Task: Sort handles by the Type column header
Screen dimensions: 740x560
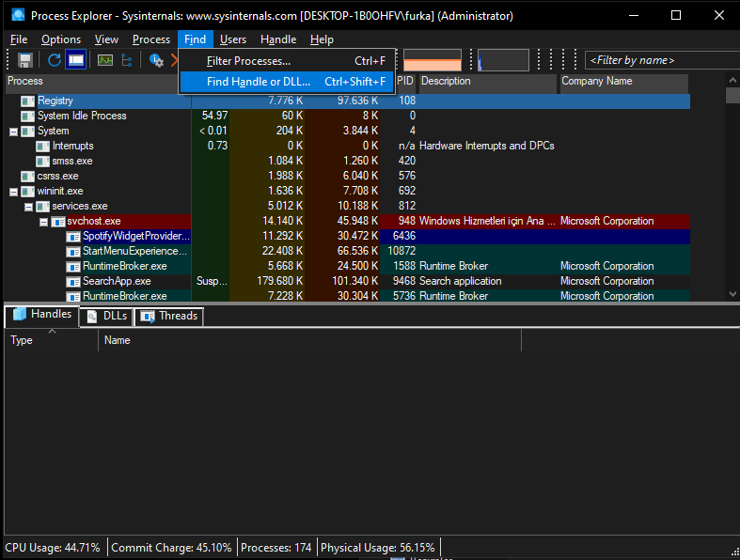Action: click(x=52, y=340)
